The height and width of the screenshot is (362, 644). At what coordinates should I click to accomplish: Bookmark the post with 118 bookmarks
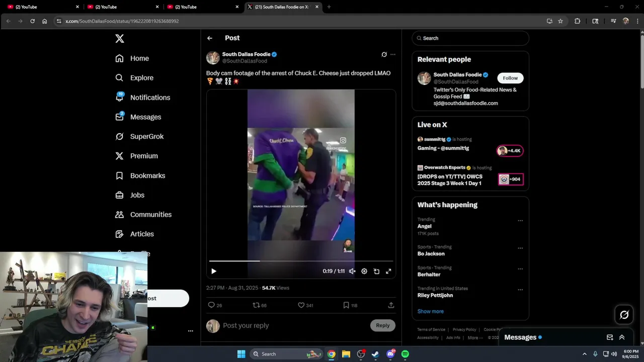(350, 305)
